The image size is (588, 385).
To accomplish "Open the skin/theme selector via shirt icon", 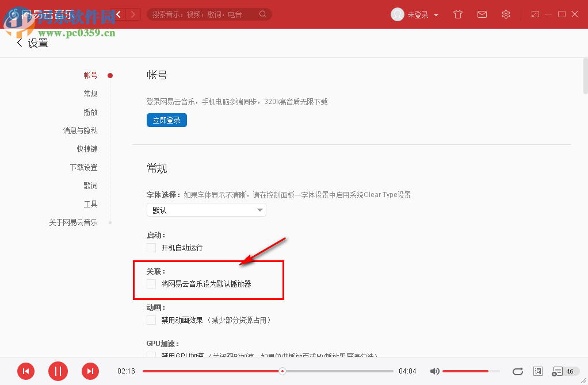I will click(457, 14).
